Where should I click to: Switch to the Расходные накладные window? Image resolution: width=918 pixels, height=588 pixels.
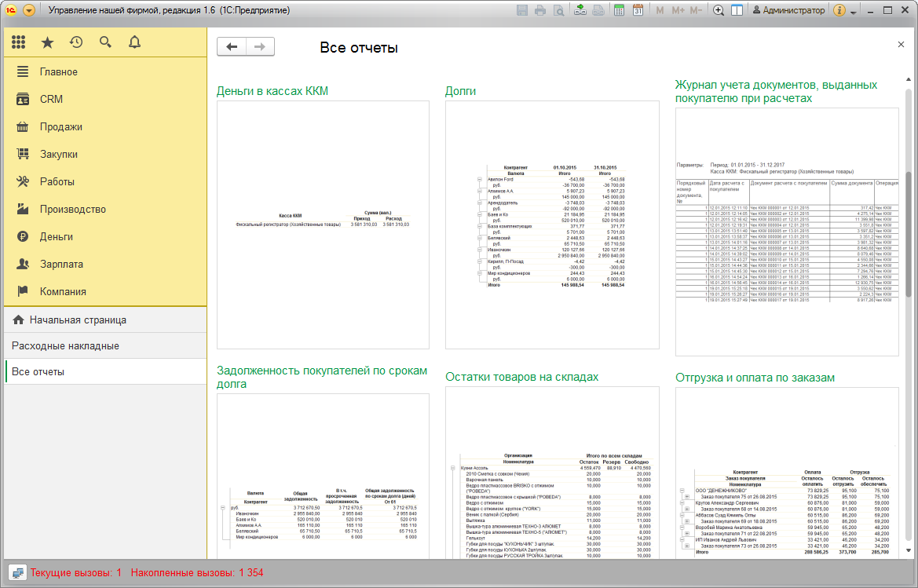(x=105, y=345)
